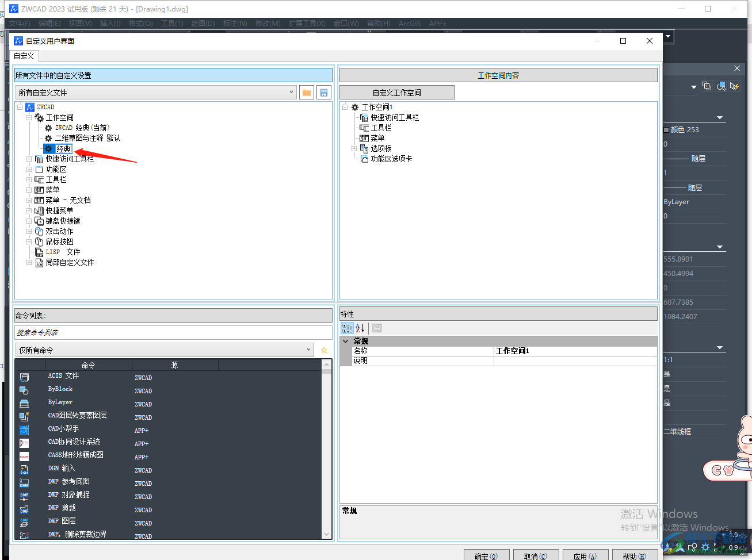Image resolution: width=752 pixels, height=560 pixels.
Task: Click the command list vertical scrollbar down arrow
Action: 327,534
